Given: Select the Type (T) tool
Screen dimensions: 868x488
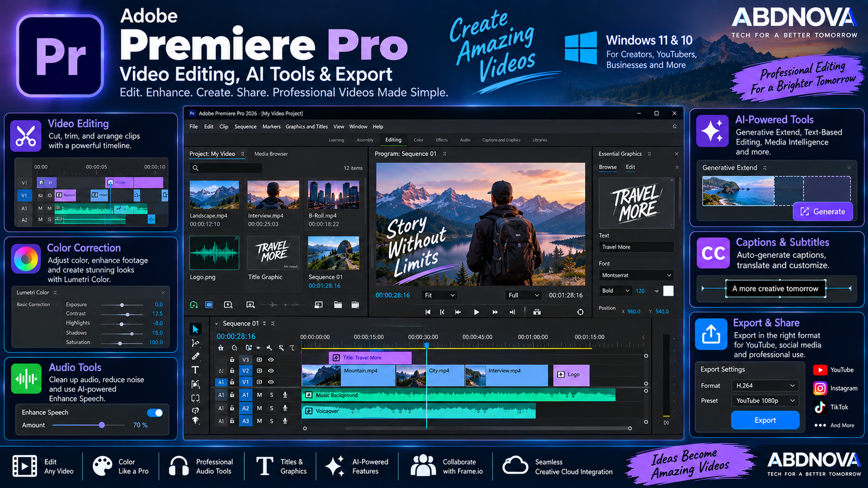Looking at the screenshot, I should (195, 370).
